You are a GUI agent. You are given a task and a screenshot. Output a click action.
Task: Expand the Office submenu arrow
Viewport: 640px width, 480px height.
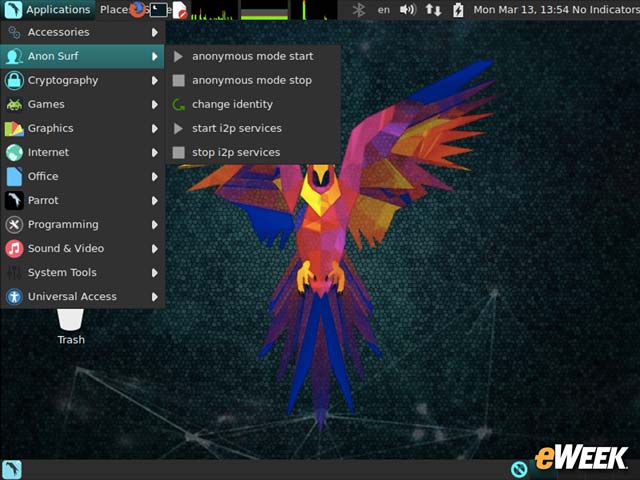point(155,176)
